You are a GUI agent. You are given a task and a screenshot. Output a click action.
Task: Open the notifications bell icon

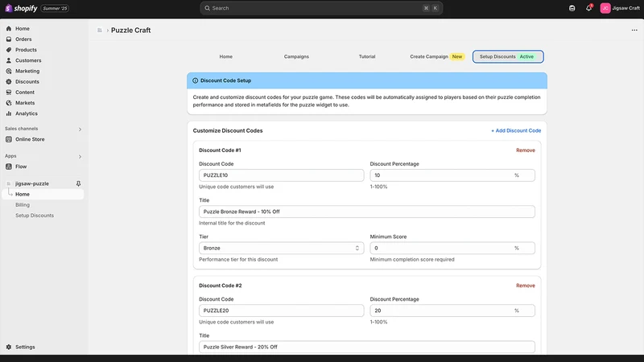[x=588, y=8]
